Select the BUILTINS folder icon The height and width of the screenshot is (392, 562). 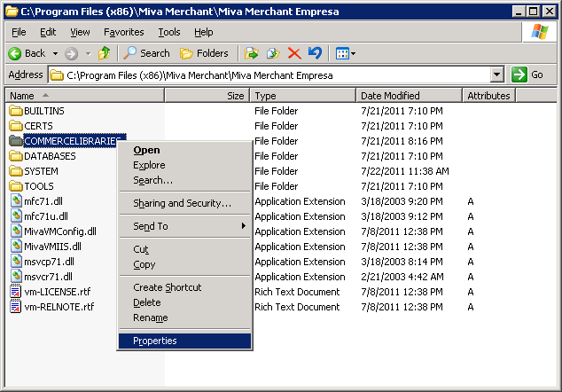coord(16,111)
